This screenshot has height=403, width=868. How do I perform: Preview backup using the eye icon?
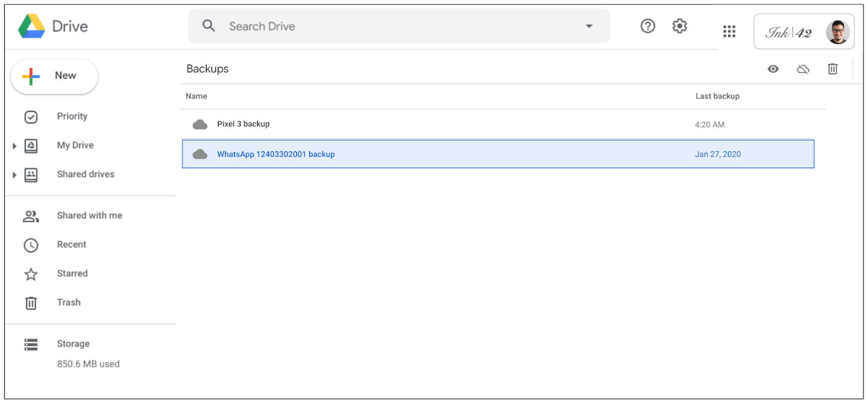[x=773, y=69]
